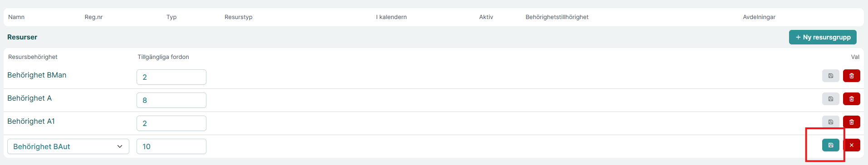This screenshot has width=868, height=165.
Task: Open the Behörighet A1 entry
Action: [x=31, y=121]
